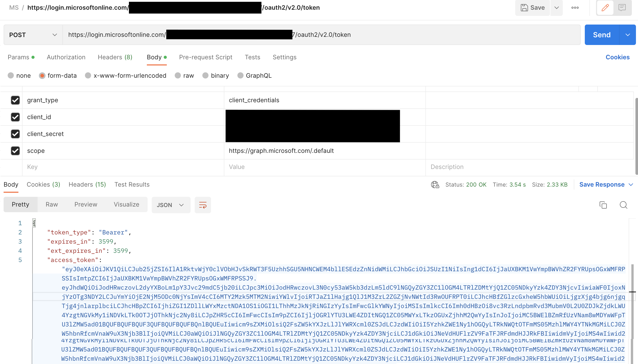This screenshot has height=364, width=638.
Task: Select the GraphQL body type
Action: (x=240, y=75)
